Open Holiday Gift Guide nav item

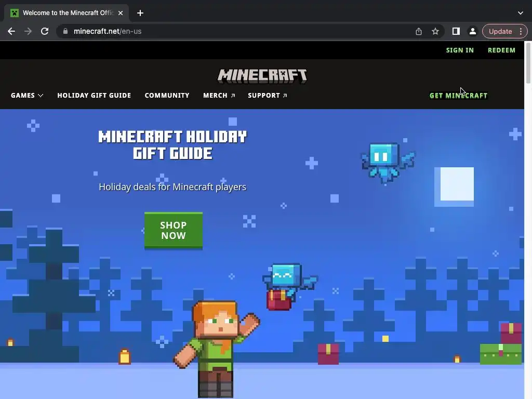[94, 96]
